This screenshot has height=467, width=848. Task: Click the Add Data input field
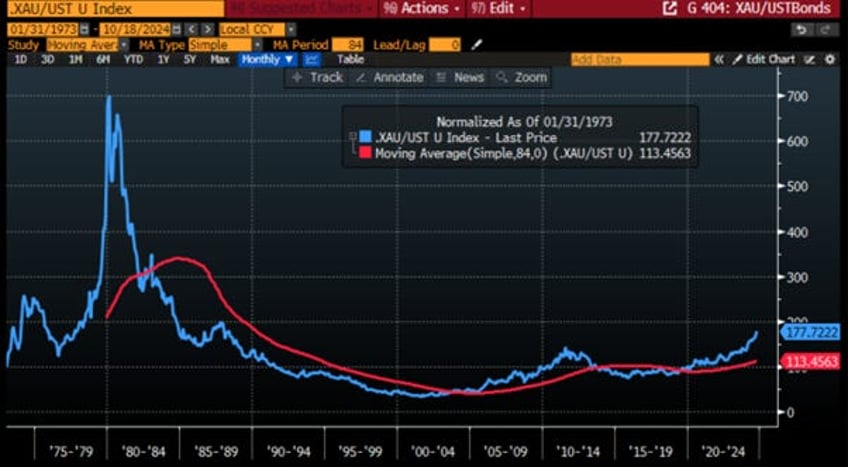(640, 59)
